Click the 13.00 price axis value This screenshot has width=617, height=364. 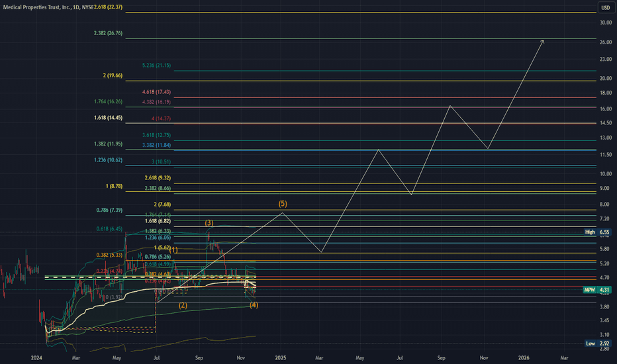point(606,138)
